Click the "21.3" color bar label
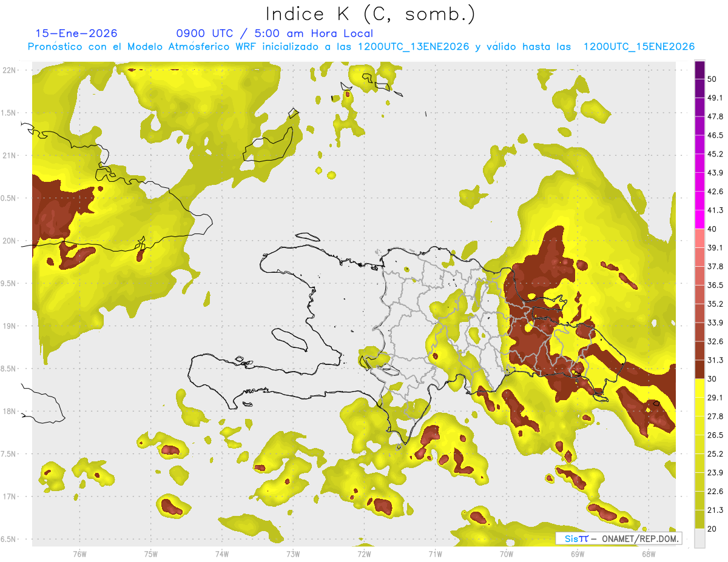728x562 pixels. point(715,510)
